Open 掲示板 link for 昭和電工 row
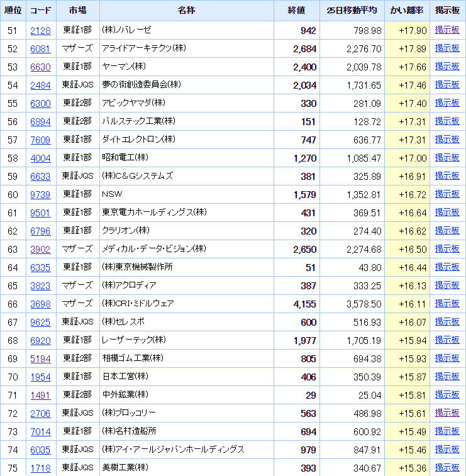This screenshot has height=476, width=466. 447,158
